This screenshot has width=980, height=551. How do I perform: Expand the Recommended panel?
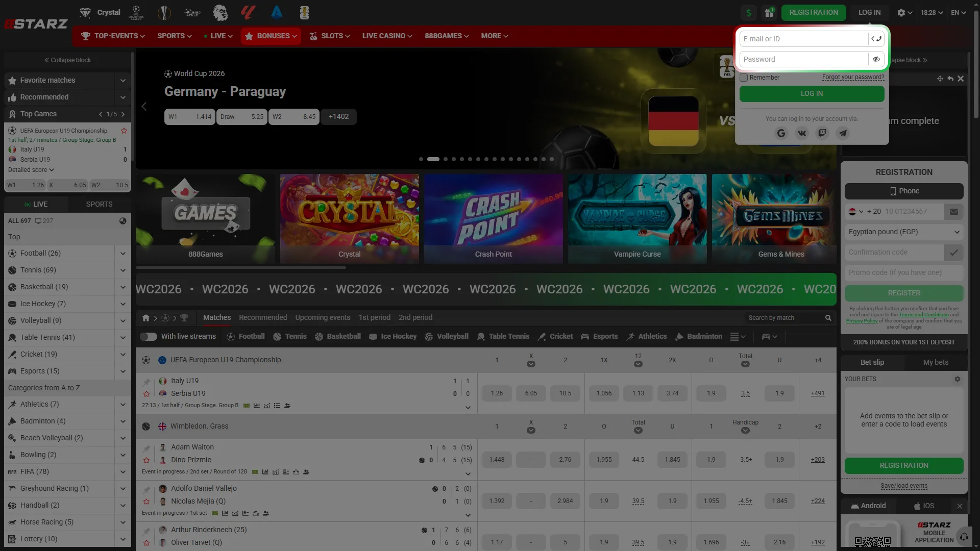pyautogui.click(x=123, y=97)
